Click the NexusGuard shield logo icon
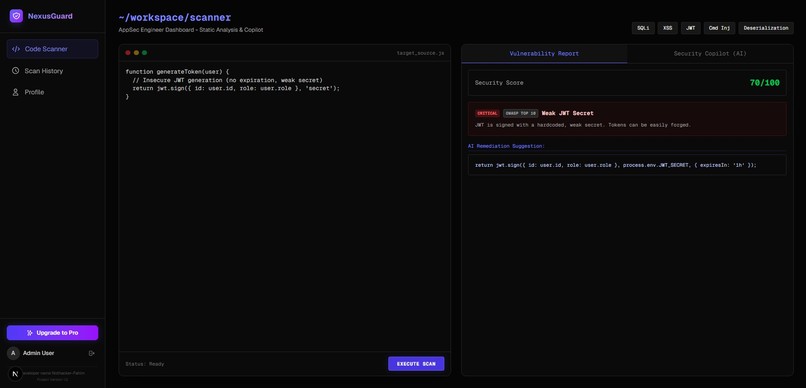 [16, 16]
